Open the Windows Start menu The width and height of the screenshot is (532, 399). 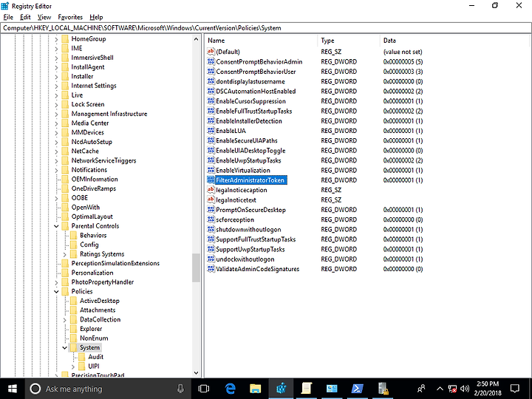click(13, 389)
